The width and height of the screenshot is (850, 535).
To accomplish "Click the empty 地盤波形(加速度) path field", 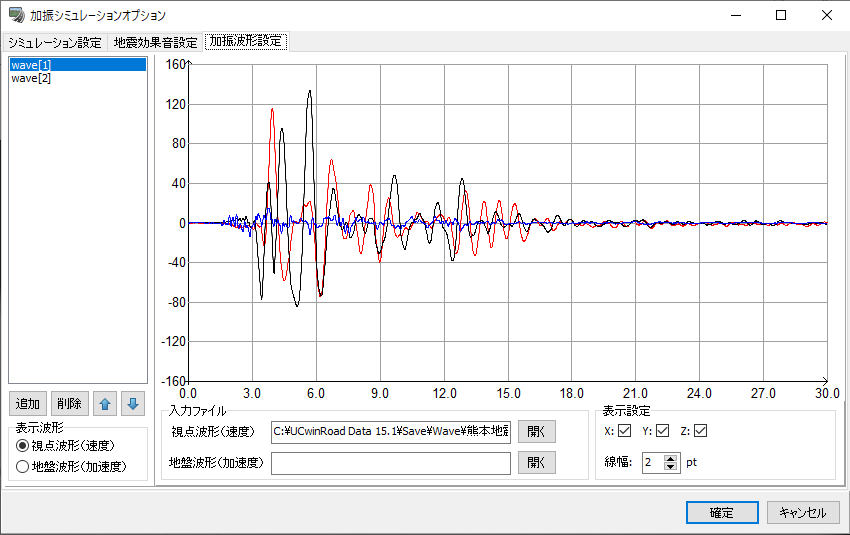I will [x=391, y=463].
